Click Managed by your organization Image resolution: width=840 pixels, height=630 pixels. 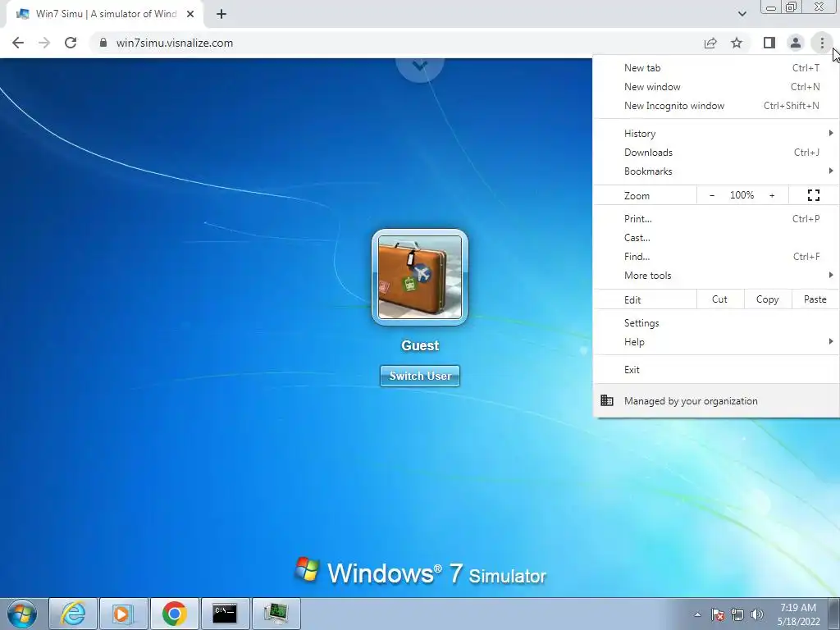pyautogui.click(x=716, y=400)
